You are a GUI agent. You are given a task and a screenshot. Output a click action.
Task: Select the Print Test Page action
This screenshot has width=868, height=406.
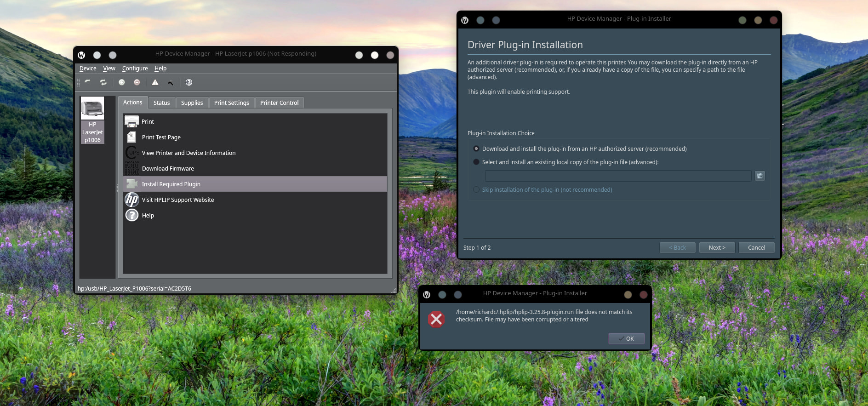pos(161,137)
